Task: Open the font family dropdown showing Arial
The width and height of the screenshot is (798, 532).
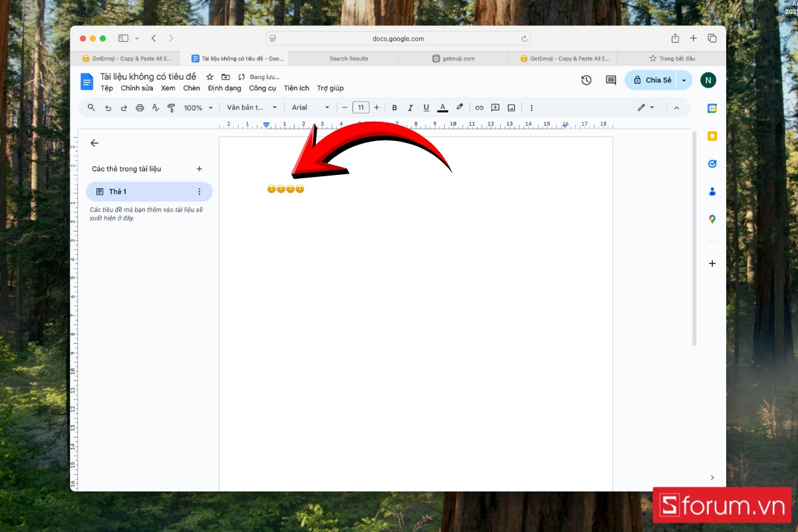Action: click(309, 107)
